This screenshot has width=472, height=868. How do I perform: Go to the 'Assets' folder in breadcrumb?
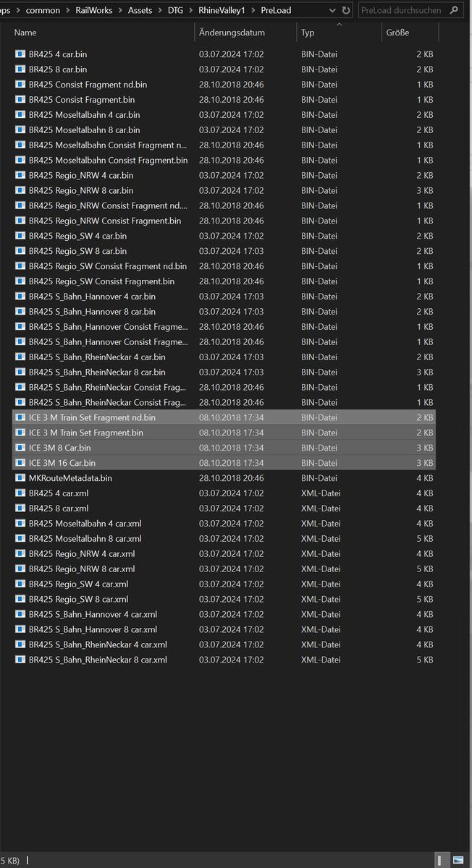(x=140, y=11)
